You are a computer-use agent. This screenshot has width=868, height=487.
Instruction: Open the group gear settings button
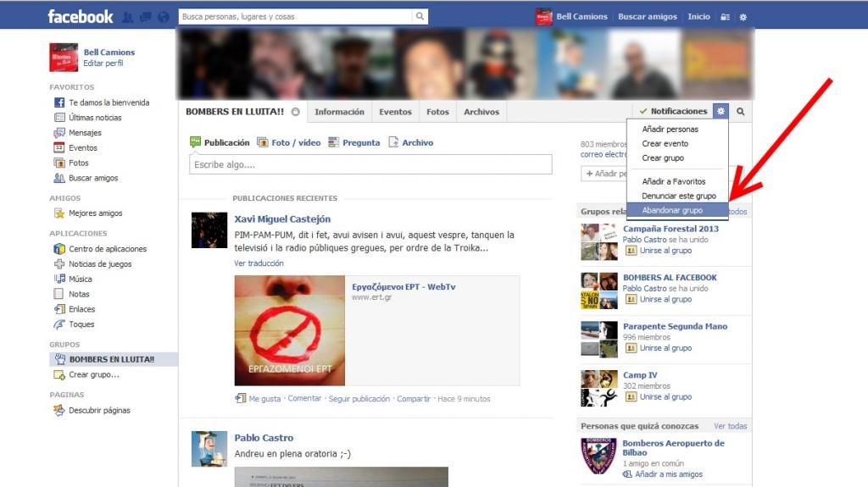721,111
